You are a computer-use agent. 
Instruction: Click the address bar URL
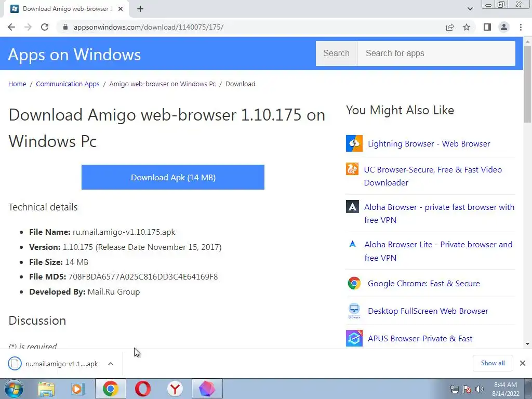148,27
